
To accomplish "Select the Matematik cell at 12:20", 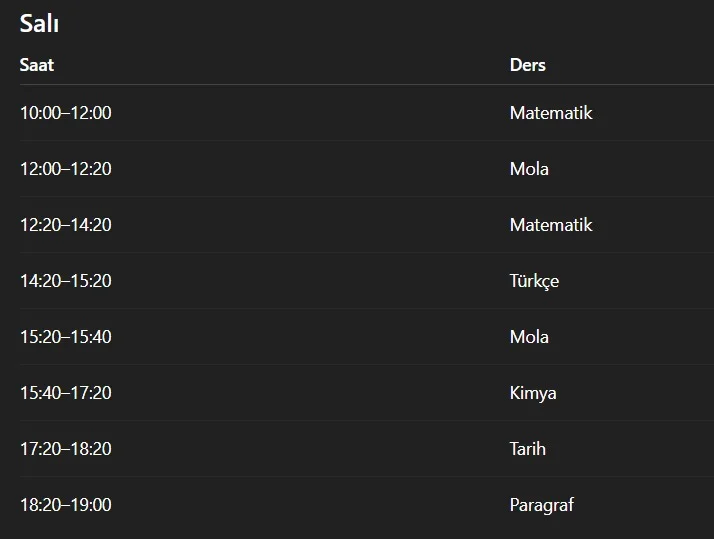I will point(551,225).
